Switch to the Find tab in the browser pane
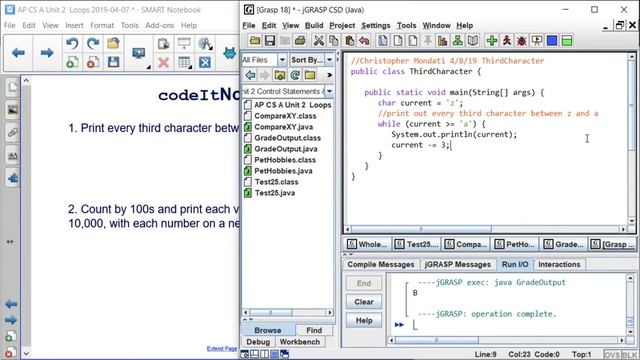This screenshot has height=360, width=640. click(x=314, y=330)
